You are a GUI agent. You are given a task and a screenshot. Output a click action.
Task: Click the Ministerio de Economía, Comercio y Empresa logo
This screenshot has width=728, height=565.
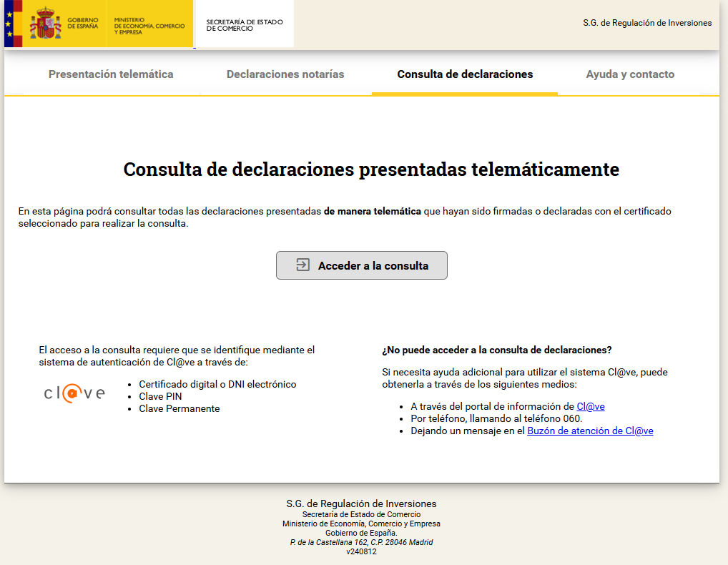149,26
